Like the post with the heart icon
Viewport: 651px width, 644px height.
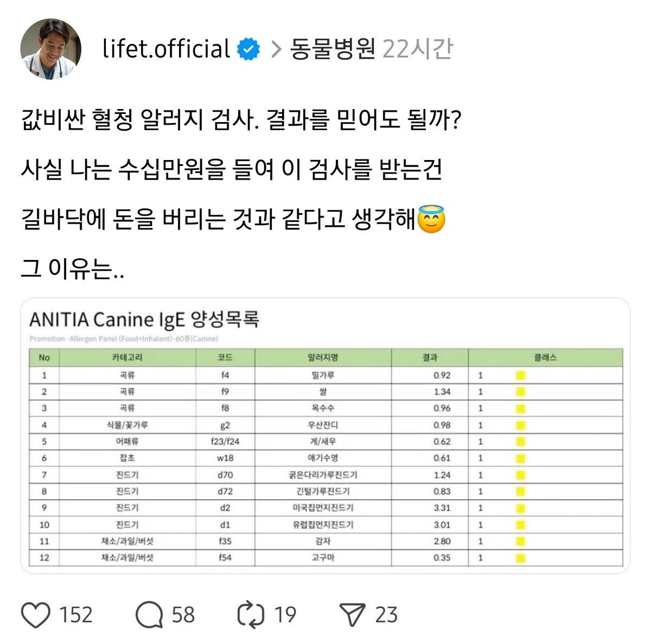pyautogui.click(x=36, y=615)
